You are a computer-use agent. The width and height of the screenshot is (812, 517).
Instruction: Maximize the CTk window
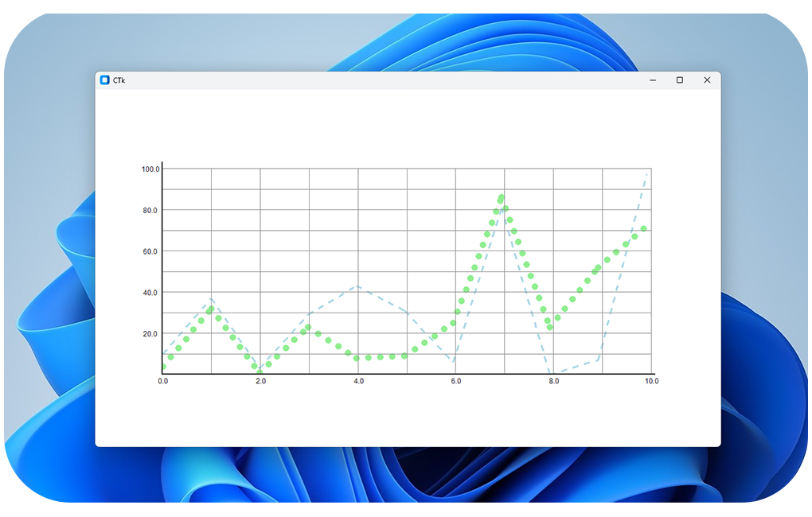tap(680, 80)
